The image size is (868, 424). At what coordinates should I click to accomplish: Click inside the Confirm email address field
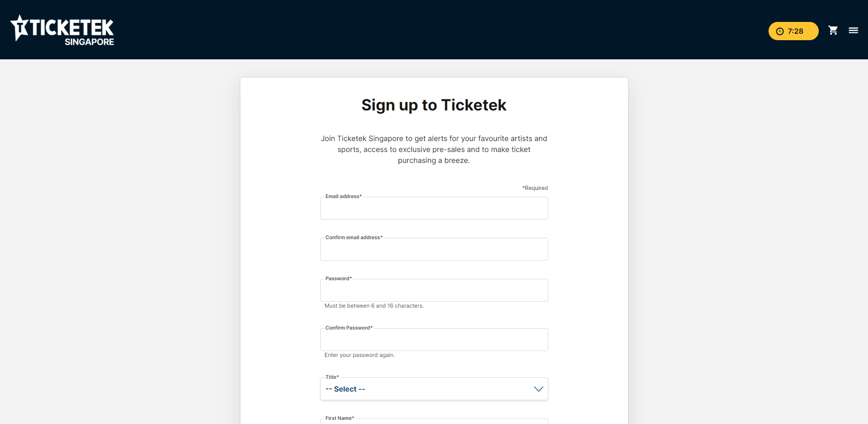(434, 249)
